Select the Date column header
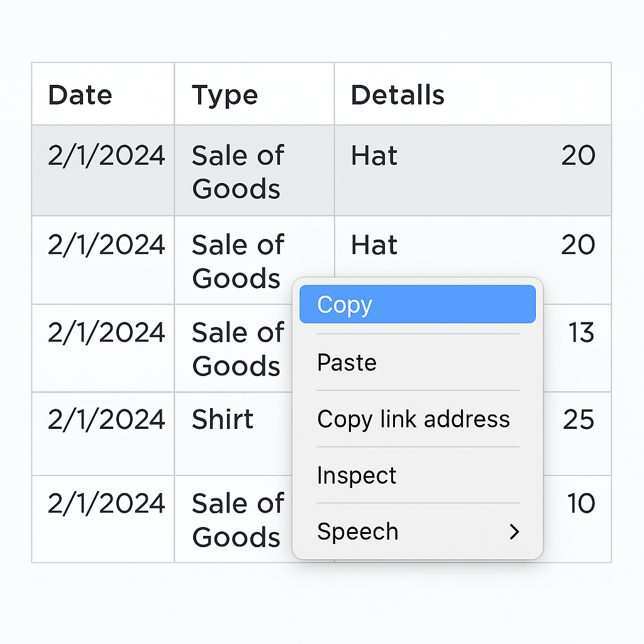 click(80, 95)
